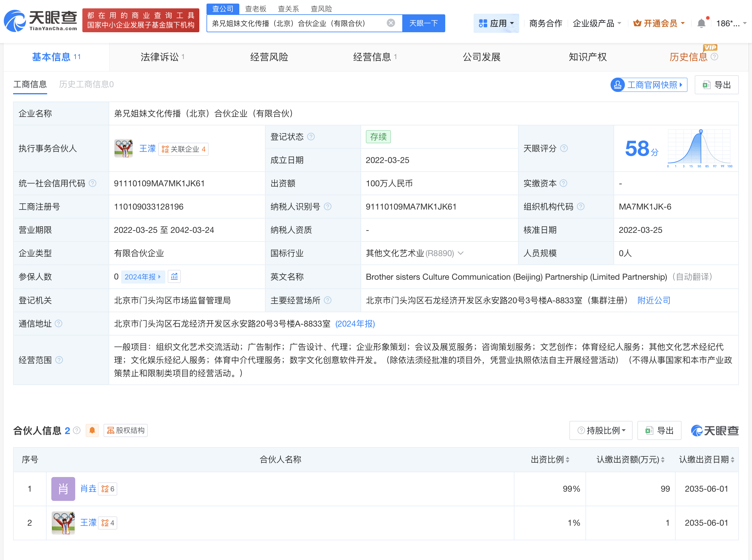This screenshot has height=560, width=752.
Task: Select 查风险 search mode
Action: [x=321, y=9]
